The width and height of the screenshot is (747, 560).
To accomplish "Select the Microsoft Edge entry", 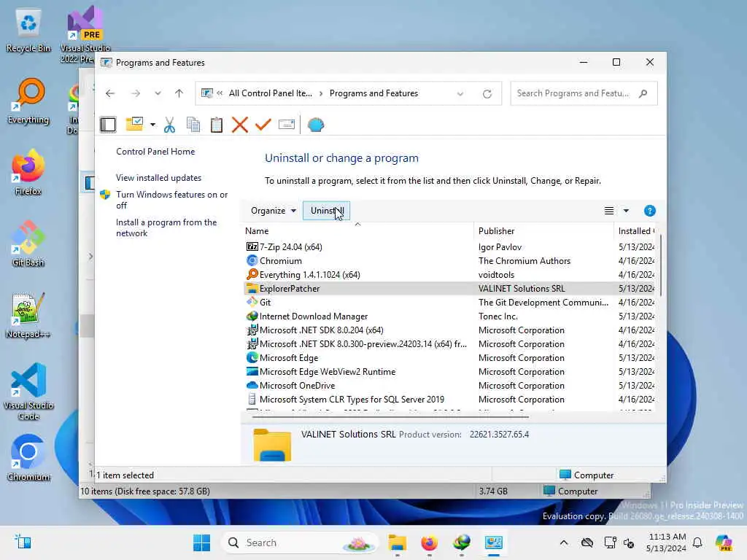I will click(x=449, y=357).
